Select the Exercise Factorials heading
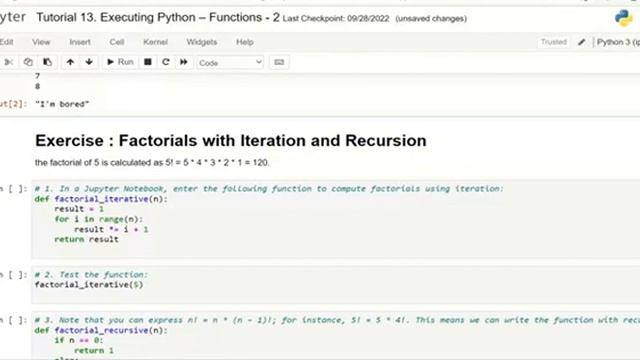The image size is (640, 360). (x=231, y=140)
